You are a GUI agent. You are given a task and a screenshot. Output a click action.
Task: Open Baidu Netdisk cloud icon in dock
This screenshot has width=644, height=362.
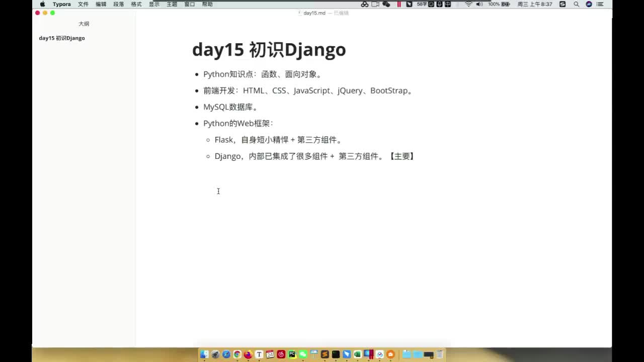380,354
